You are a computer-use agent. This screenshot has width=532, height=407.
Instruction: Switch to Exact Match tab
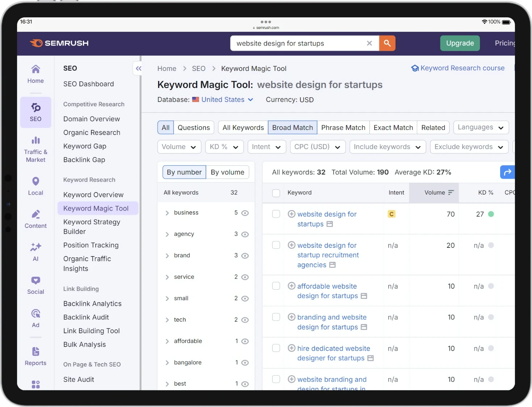(393, 127)
